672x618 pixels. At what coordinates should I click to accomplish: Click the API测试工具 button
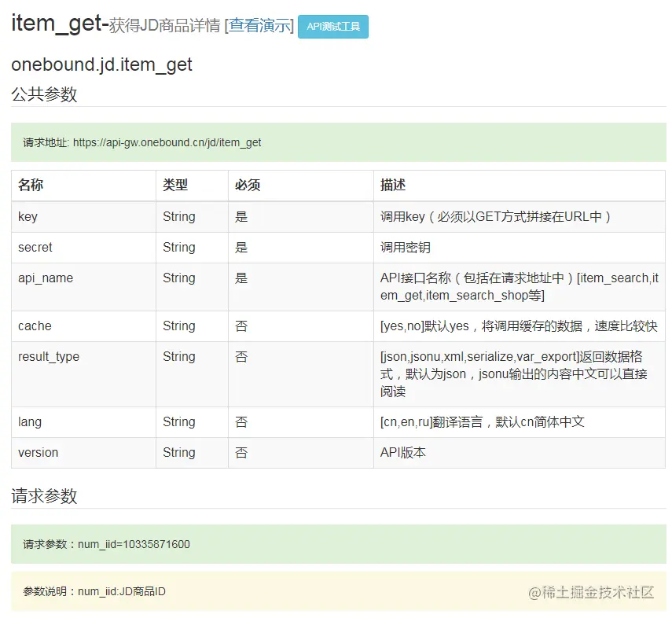pyautogui.click(x=333, y=27)
